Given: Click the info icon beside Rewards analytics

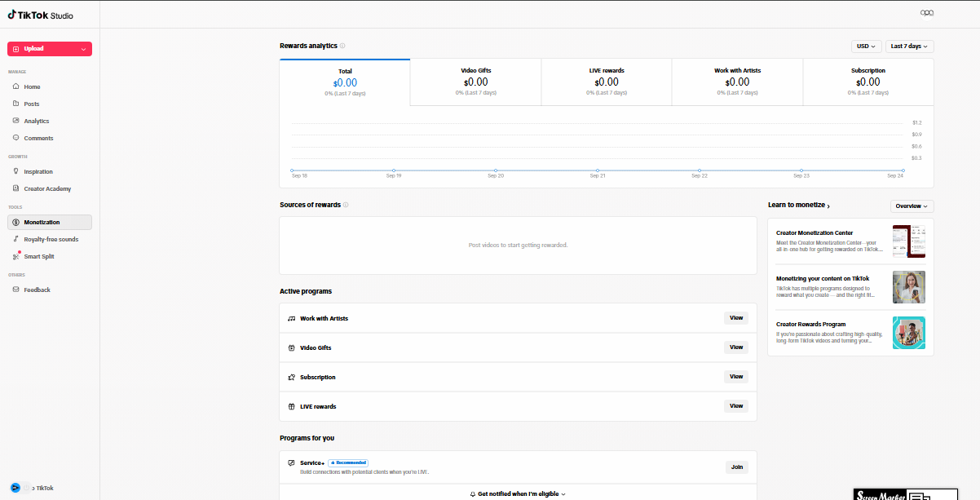Looking at the screenshot, I should pos(342,46).
